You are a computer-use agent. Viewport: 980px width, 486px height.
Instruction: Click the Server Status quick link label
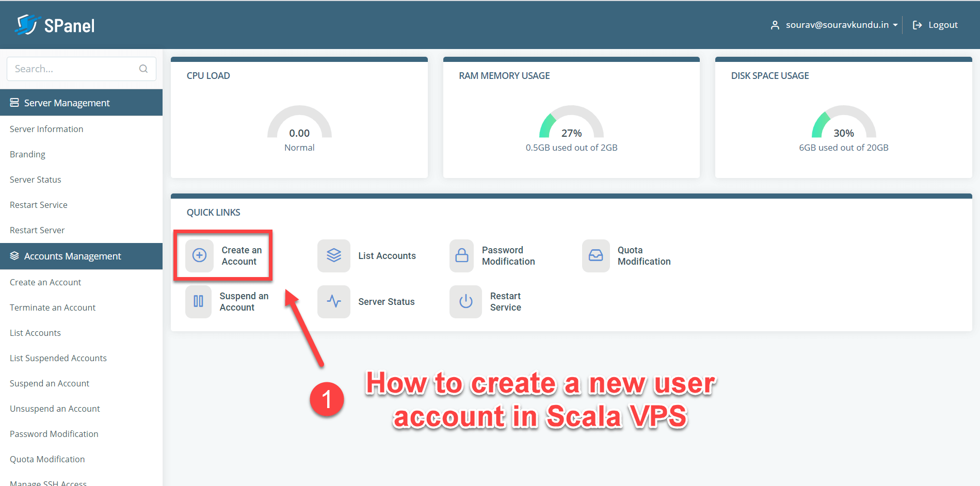click(387, 302)
